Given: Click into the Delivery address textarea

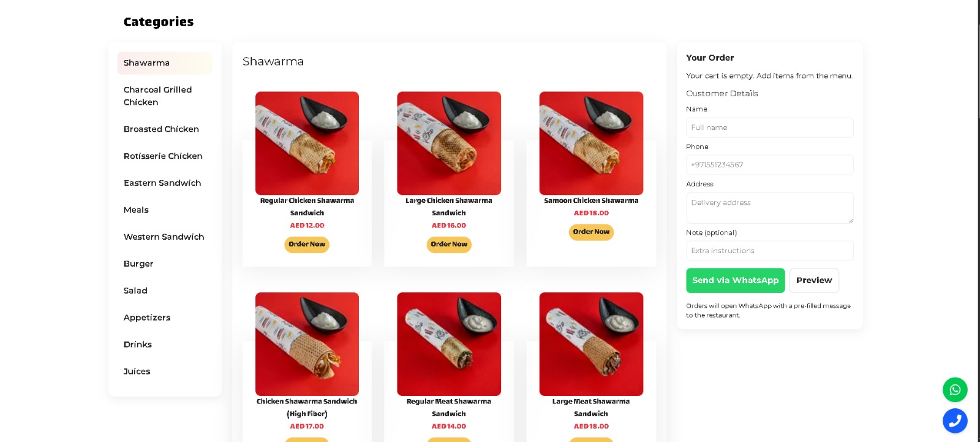Looking at the screenshot, I should click(769, 208).
